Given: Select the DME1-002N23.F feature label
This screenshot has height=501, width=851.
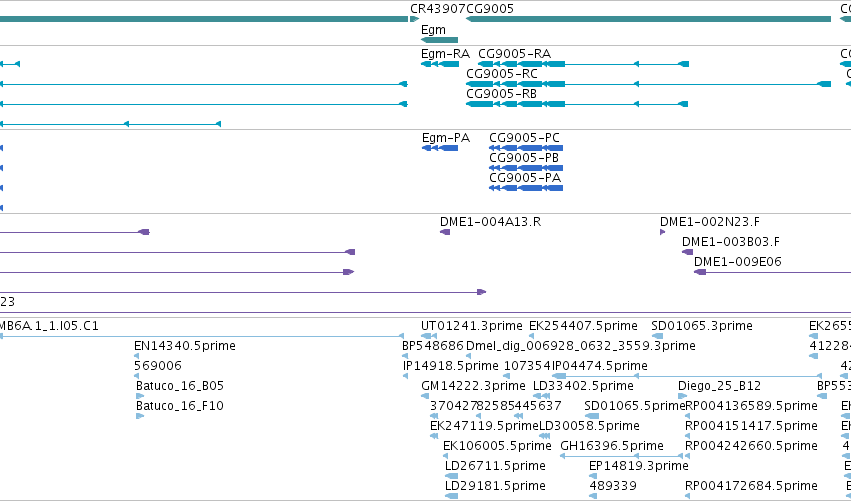Looking at the screenshot, I should [710, 222].
